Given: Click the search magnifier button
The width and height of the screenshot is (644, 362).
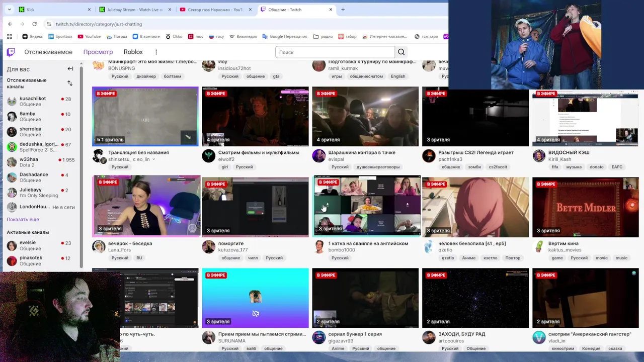Looking at the screenshot, I should click(401, 52).
